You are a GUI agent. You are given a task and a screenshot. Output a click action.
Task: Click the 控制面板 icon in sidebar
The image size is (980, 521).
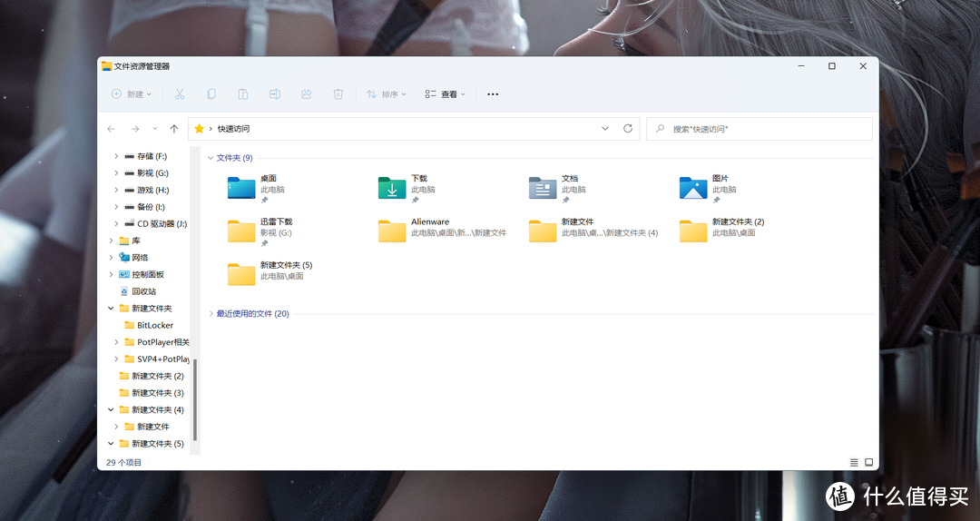click(x=124, y=275)
